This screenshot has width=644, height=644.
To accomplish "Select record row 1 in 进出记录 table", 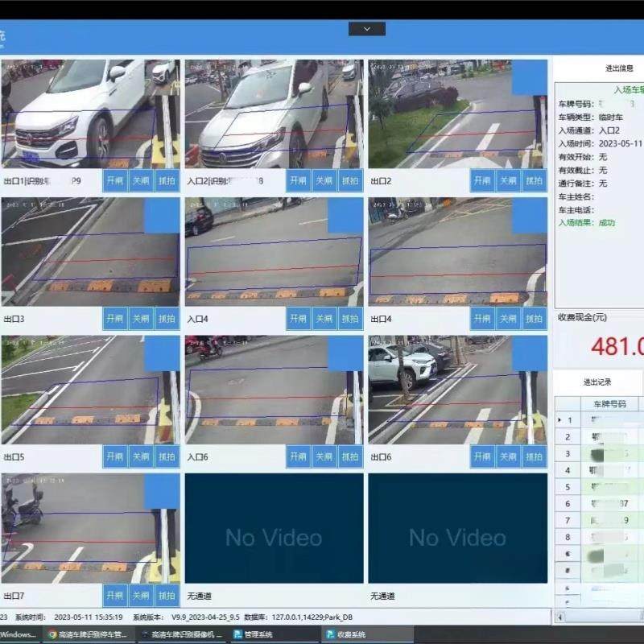I will 599,419.
